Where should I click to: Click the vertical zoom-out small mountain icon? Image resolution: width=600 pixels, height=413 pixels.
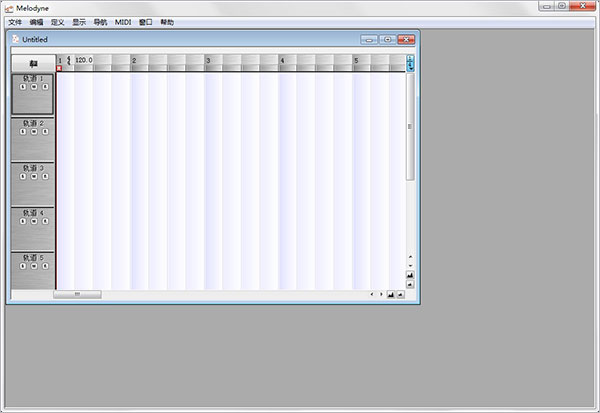click(x=410, y=284)
